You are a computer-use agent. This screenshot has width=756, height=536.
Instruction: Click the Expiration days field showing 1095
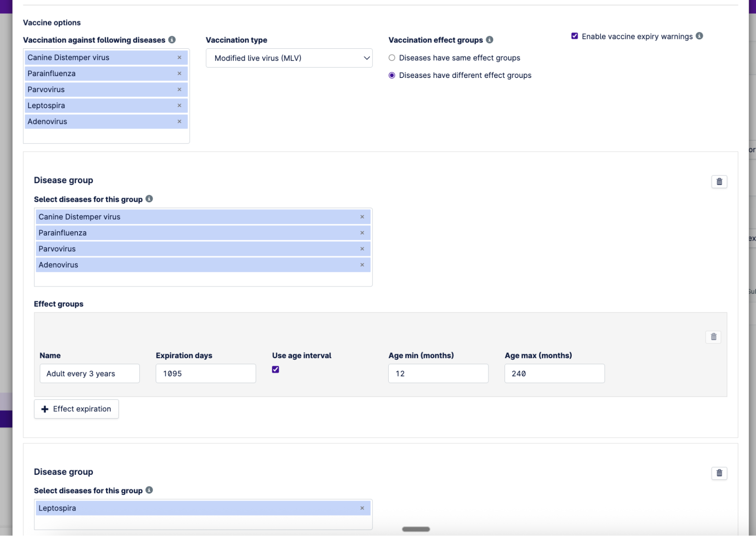(x=205, y=373)
